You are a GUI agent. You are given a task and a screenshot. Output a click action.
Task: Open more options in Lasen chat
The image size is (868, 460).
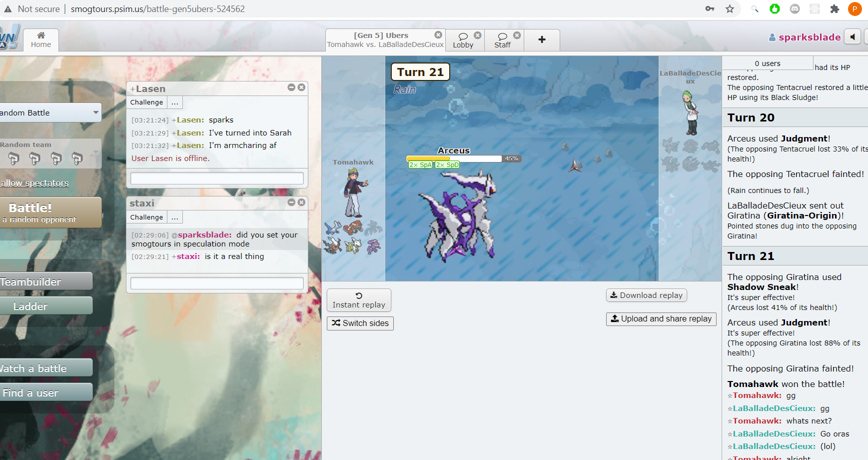175,102
